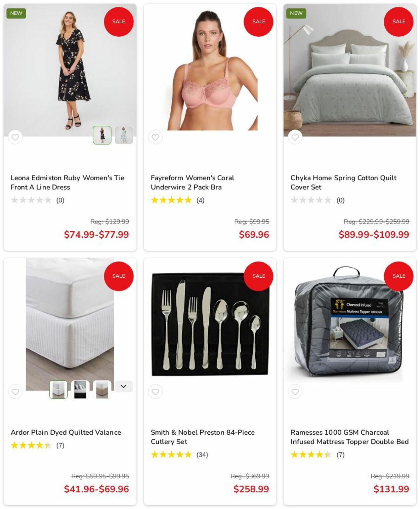Open Chyka Home quilt cover product image
The image size is (420, 509).
tap(350, 70)
